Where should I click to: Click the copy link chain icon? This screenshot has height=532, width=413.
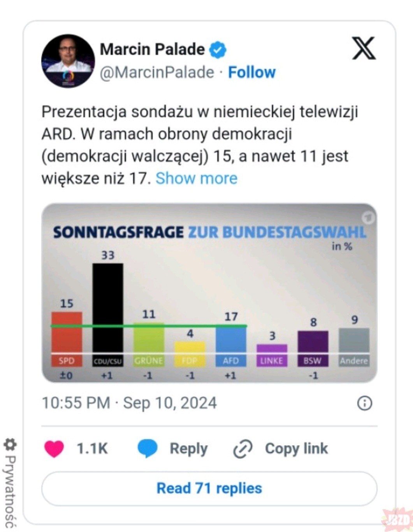click(x=243, y=449)
